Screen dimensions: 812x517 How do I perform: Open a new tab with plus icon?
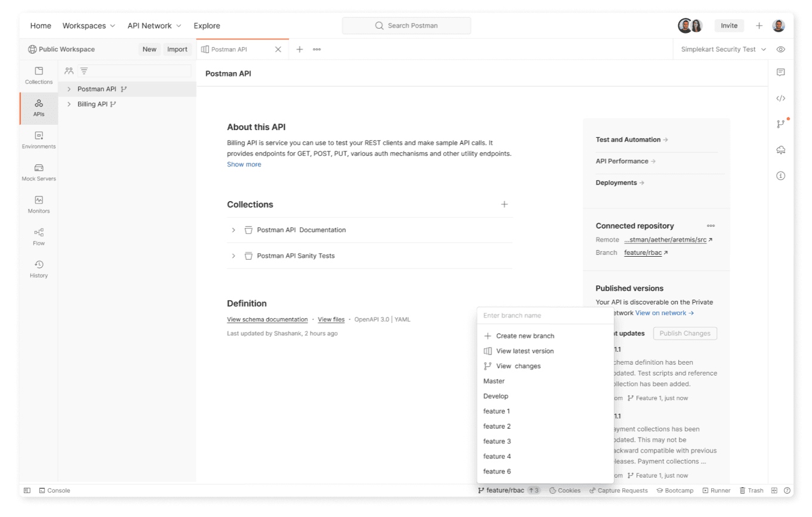(x=300, y=50)
